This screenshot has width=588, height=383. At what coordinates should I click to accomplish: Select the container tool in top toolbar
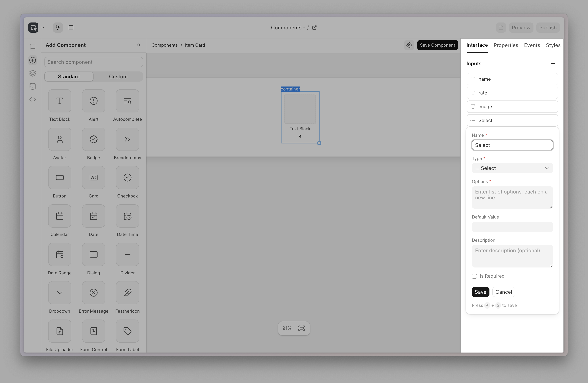tap(71, 28)
